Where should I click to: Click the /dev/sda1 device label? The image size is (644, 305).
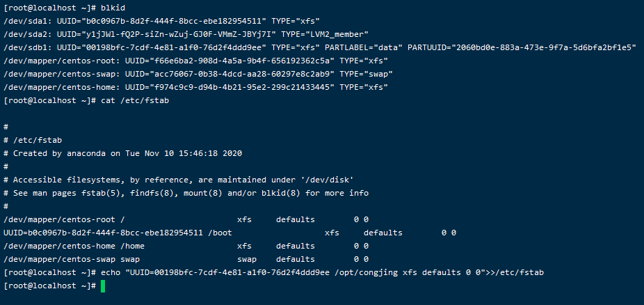tap(24, 21)
